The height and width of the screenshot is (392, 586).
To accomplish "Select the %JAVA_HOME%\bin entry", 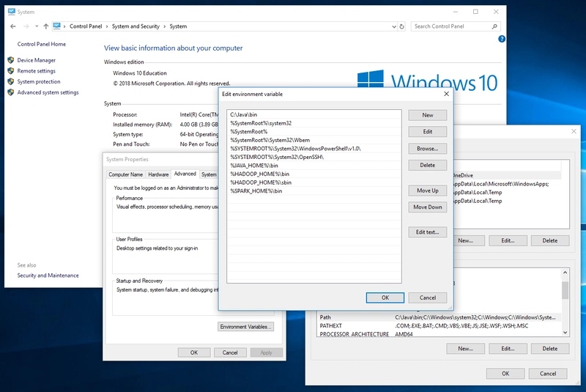I will [x=254, y=166].
